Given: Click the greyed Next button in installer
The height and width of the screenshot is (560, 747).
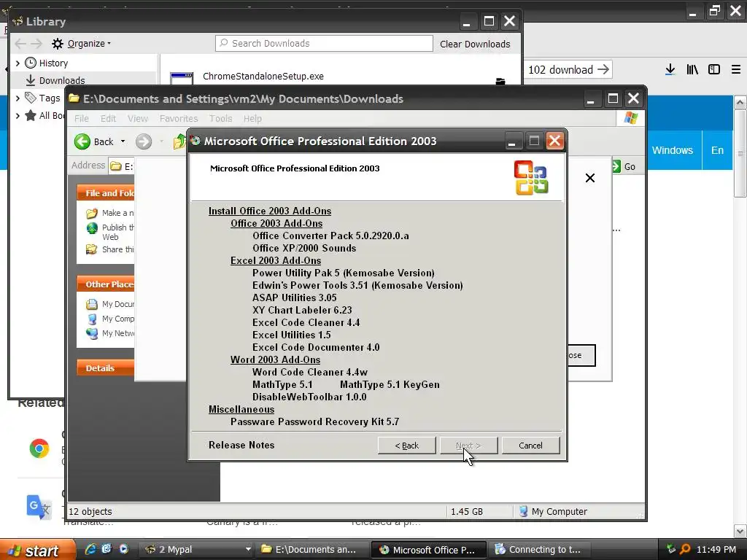Looking at the screenshot, I should [468, 446].
